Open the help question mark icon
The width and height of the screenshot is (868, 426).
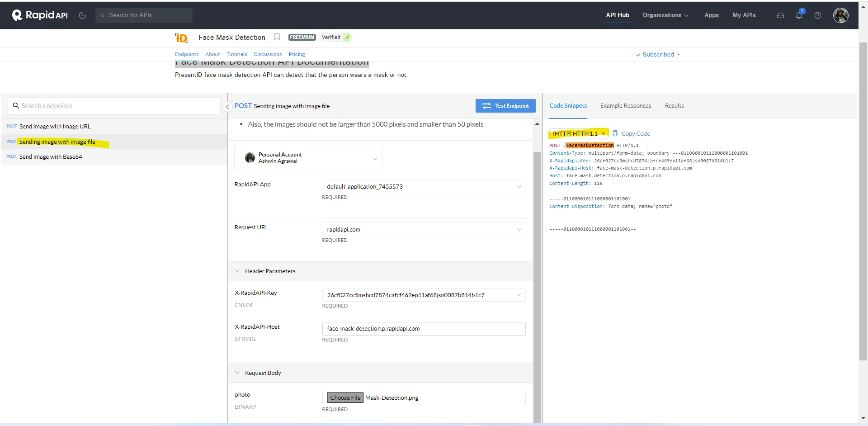[818, 15]
